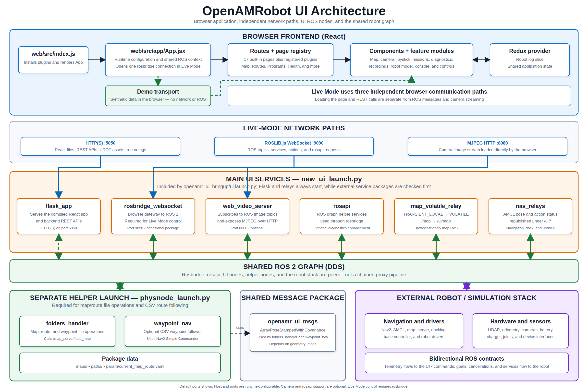Click 'Port 9090 • conditional package' text

pos(153,228)
